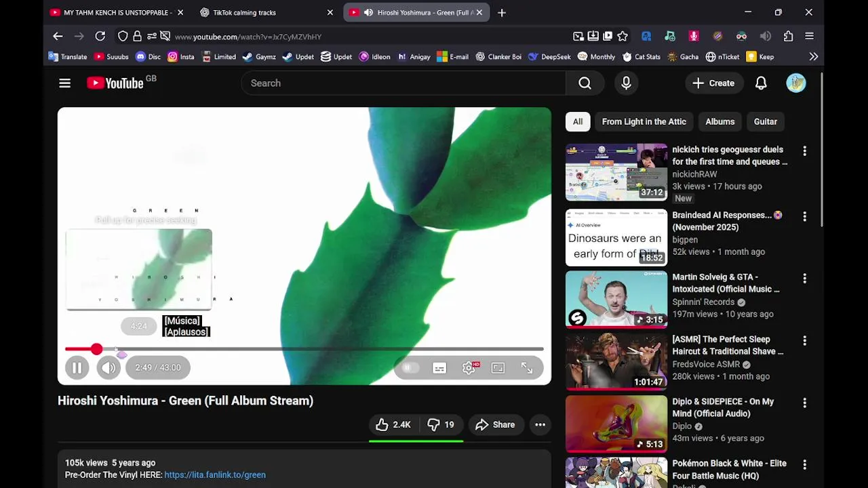This screenshot has height=488, width=868.
Task: Like the video (2.4K)
Action: coord(393,424)
